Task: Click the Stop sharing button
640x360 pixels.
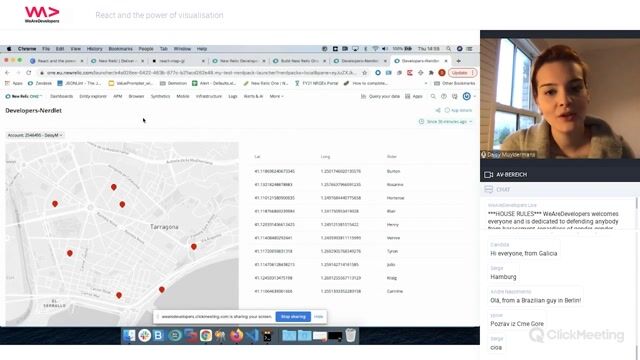Action: (x=293, y=317)
